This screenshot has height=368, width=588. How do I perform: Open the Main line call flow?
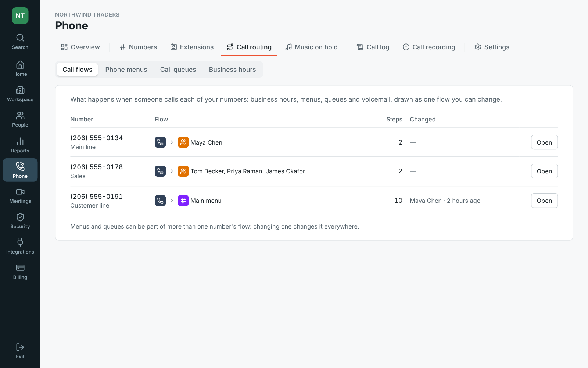point(544,142)
